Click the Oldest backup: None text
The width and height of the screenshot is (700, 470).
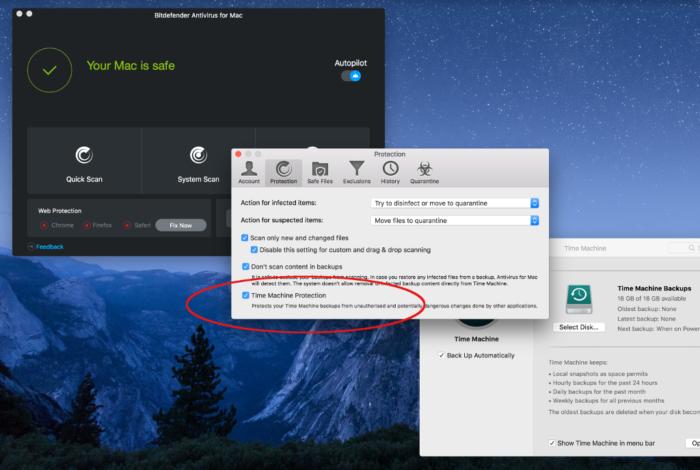point(646,309)
